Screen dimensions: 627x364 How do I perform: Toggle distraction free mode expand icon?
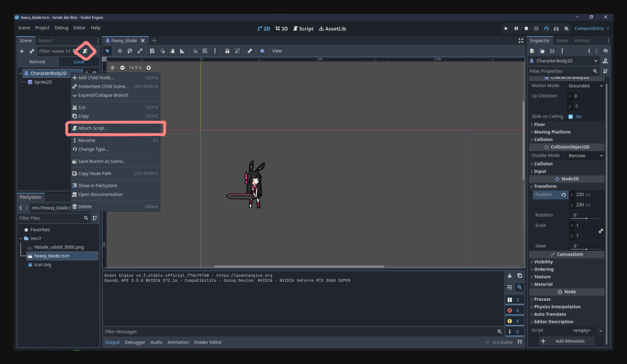[x=521, y=41]
